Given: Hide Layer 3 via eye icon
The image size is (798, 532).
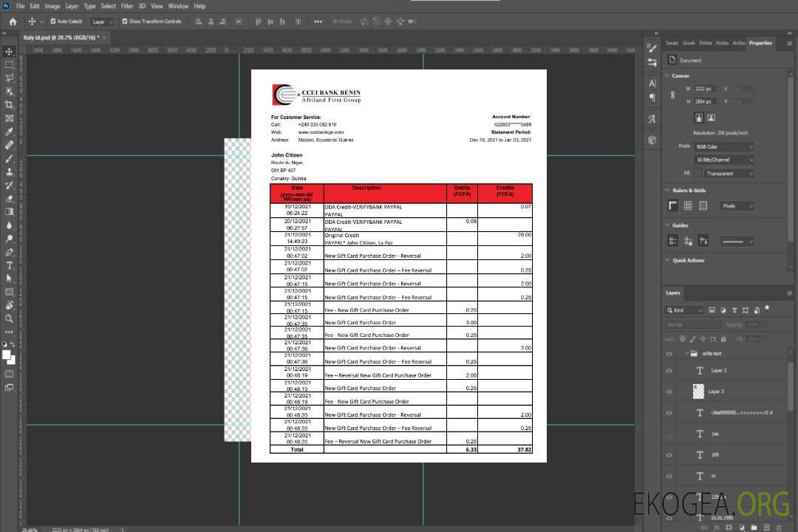Looking at the screenshot, I should [x=669, y=392].
